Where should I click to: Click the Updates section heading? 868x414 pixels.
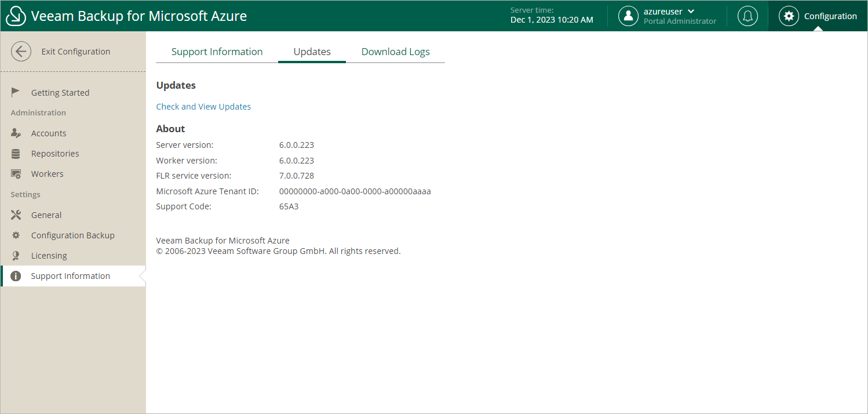[x=176, y=85]
